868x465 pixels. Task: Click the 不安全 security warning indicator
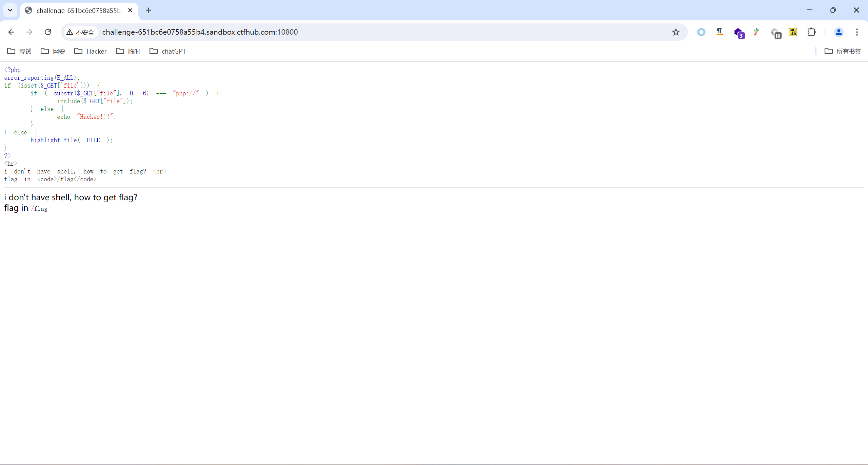[x=80, y=32]
